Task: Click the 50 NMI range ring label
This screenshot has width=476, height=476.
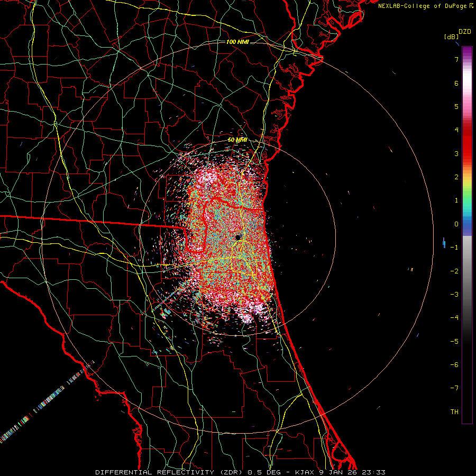Action: tap(237, 140)
